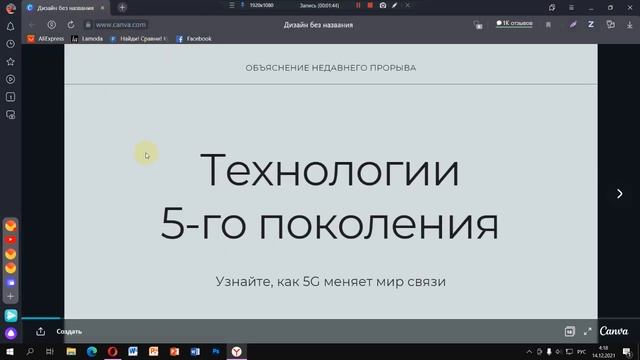640x360 pixels.
Task: Open a new browser tab
Action: (x=122, y=7)
